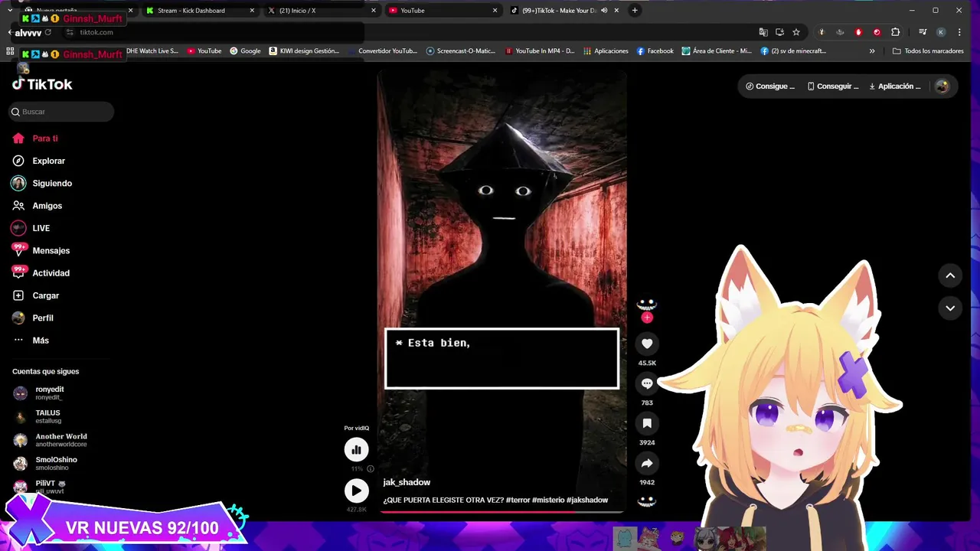Screen dimensions: 980x551
Task: Open the jak_shadow username link
Action: 407,482
